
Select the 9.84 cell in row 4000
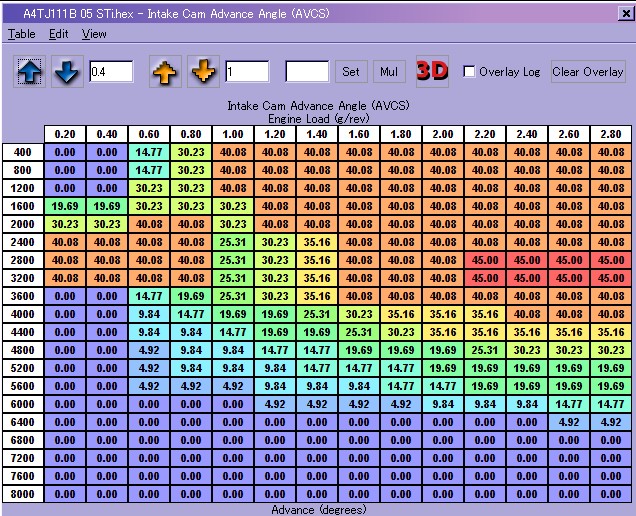click(149, 314)
